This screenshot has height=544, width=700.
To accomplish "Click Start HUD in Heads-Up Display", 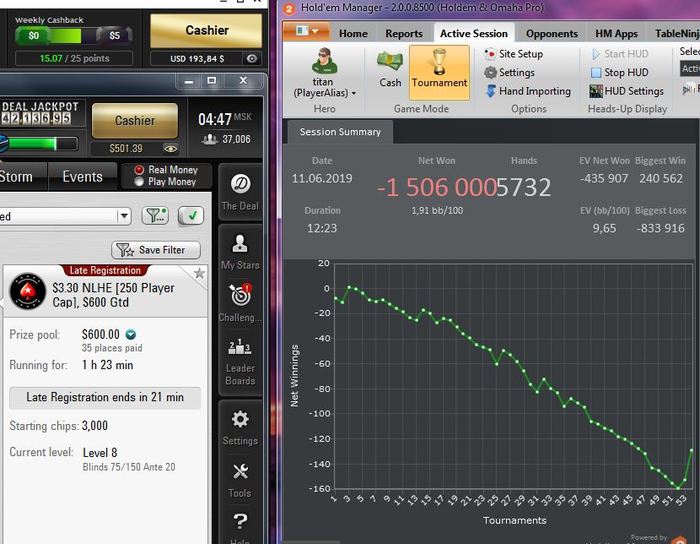I will 620,54.
